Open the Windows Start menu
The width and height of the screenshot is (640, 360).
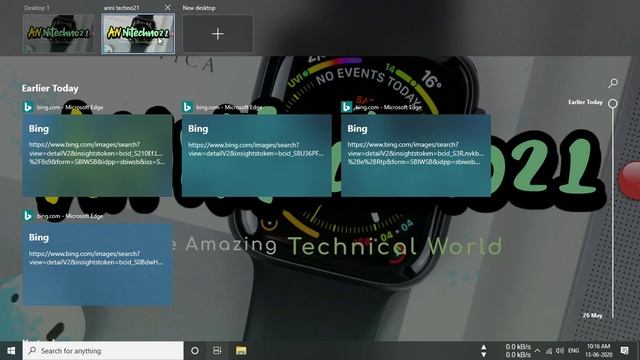pos(11,351)
